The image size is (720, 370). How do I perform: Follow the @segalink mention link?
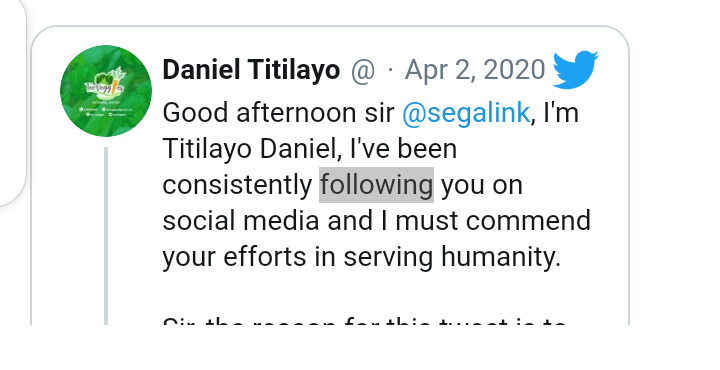coord(466,113)
